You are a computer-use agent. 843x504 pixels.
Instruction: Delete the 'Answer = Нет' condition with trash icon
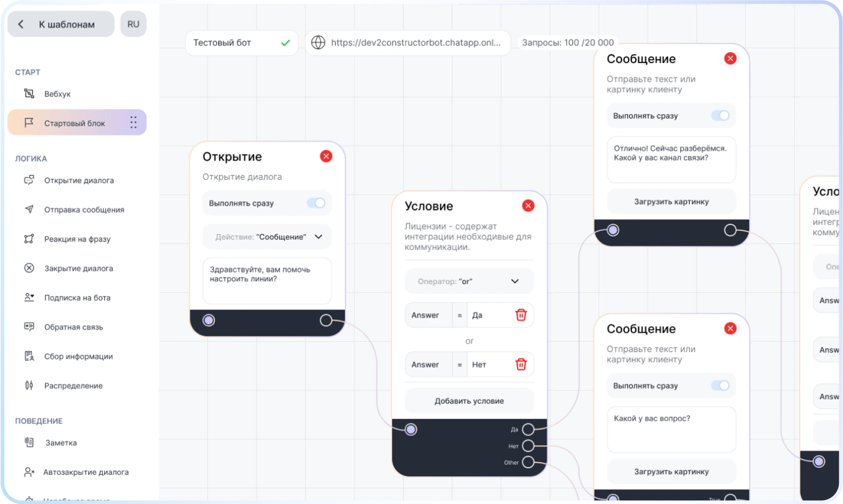[521, 364]
